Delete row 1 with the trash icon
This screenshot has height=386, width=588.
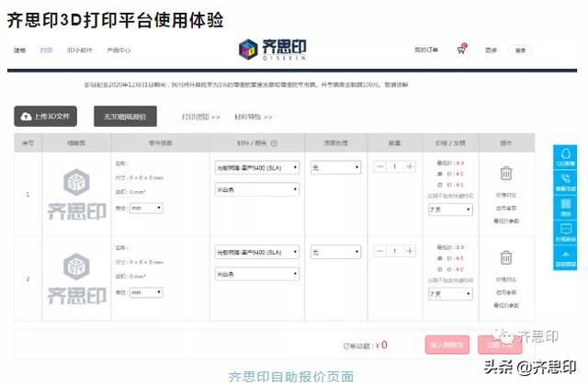[506, 174]
